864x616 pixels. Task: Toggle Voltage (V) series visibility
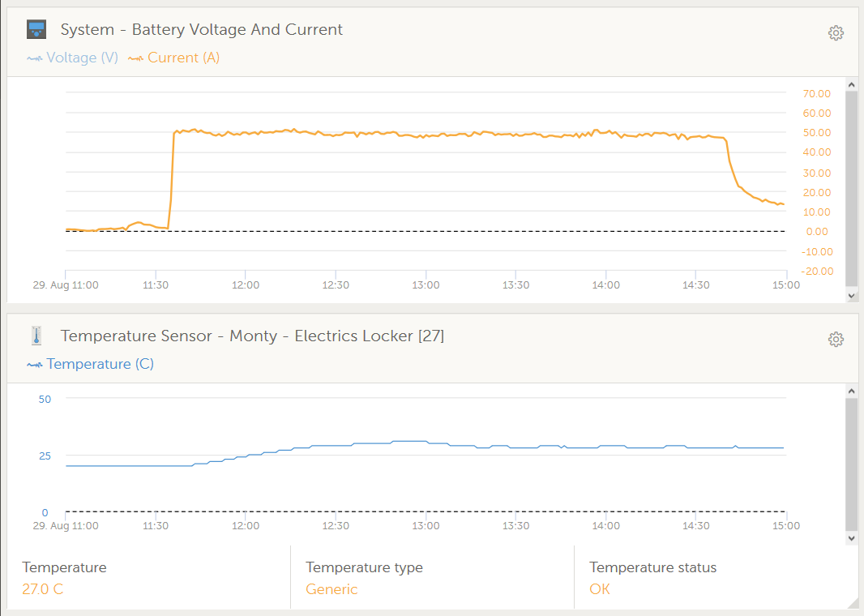tap(73, 58)
